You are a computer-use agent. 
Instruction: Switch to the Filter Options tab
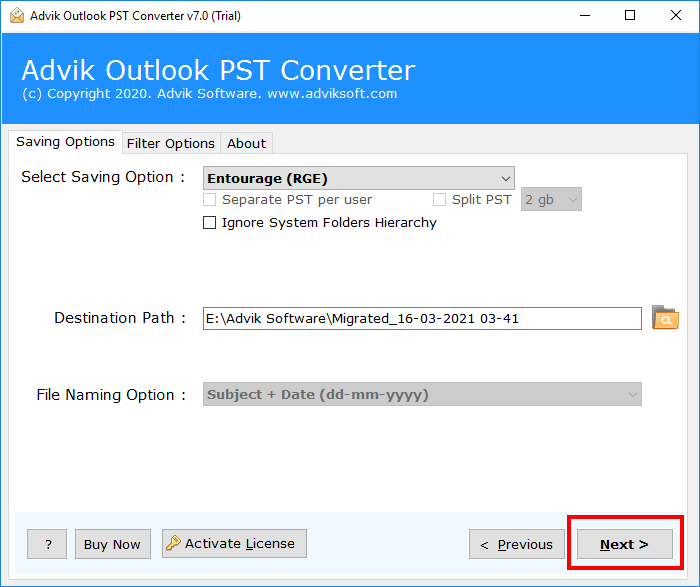point(171,143)
